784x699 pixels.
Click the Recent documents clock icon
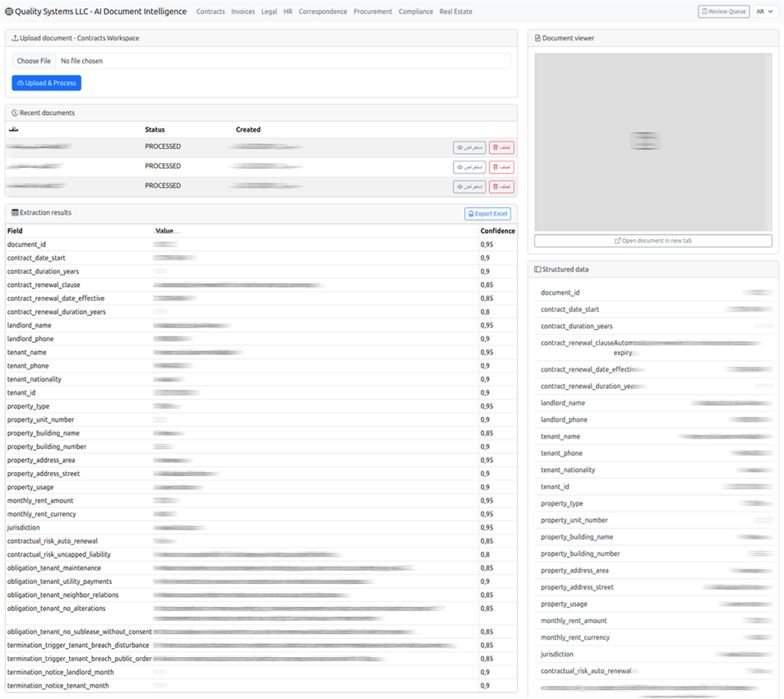pos(15,113)
